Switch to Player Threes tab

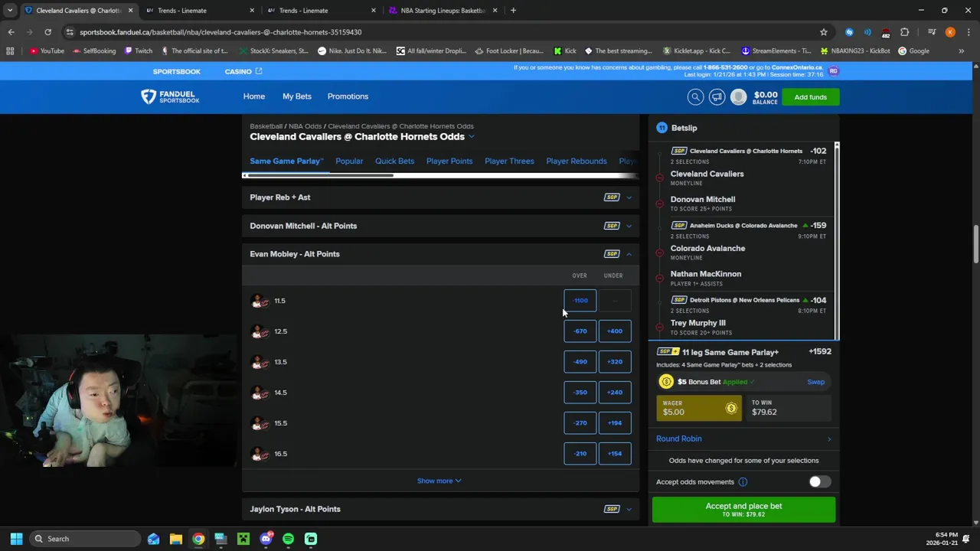(509, 161)
